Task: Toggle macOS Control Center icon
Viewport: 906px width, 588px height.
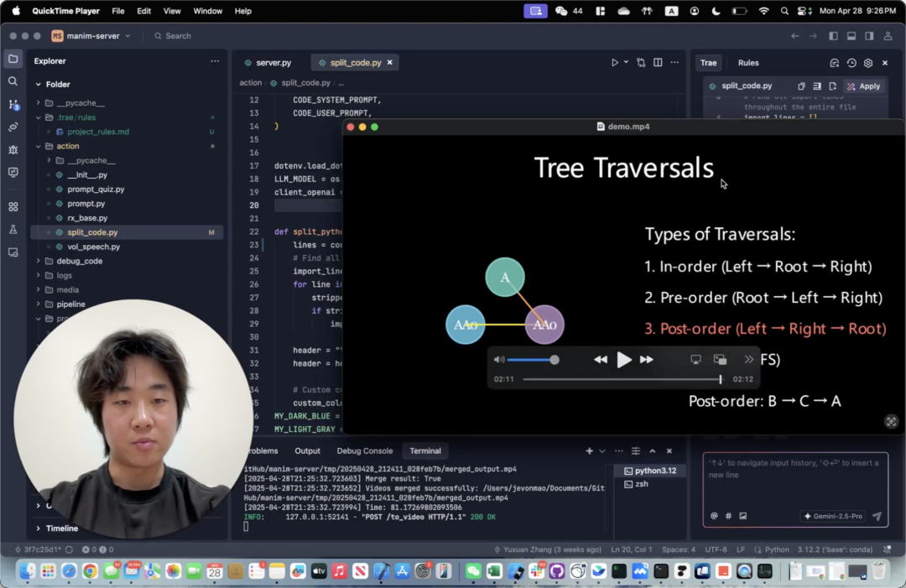Action: tap(804, 11)
